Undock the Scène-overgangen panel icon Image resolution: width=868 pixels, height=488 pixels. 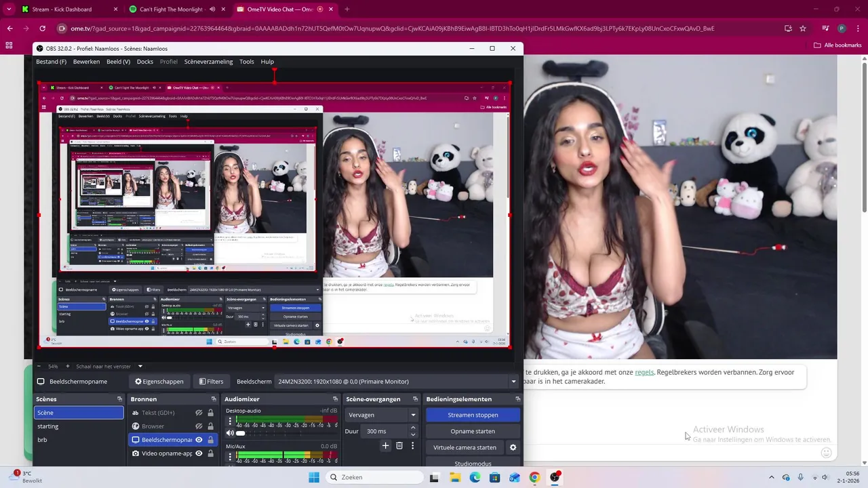tap(416, 399)
